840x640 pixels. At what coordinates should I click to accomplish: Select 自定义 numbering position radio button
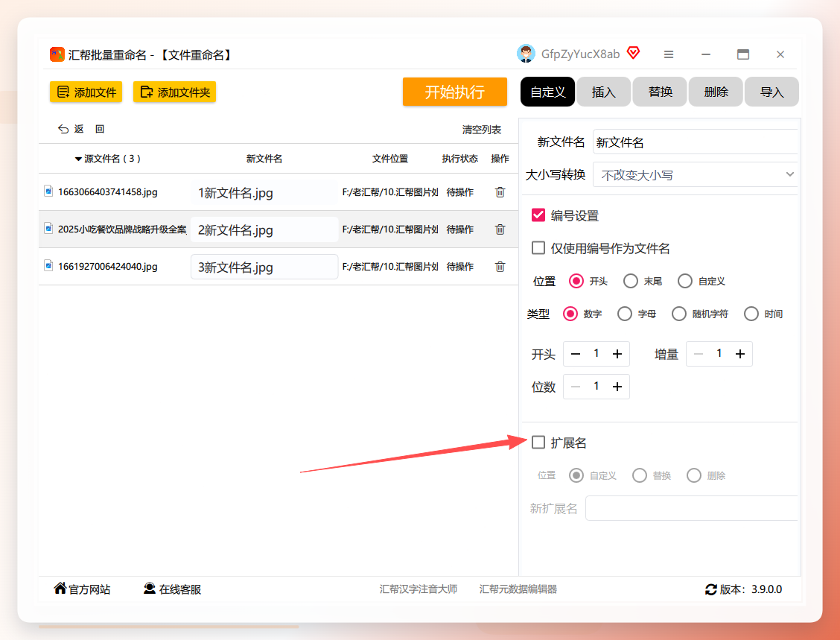click(x=685, y=281)
